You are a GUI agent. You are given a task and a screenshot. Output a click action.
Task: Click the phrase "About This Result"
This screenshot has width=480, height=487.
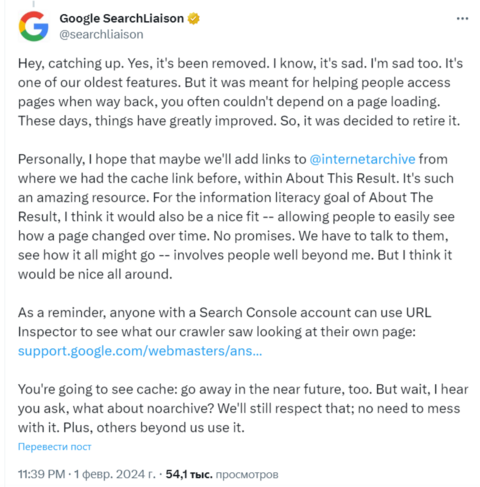(x=342, y=178)
